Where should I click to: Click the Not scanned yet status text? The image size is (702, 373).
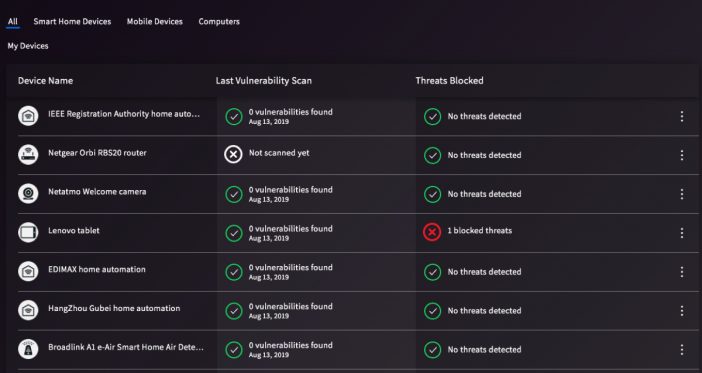click(279, 153)
